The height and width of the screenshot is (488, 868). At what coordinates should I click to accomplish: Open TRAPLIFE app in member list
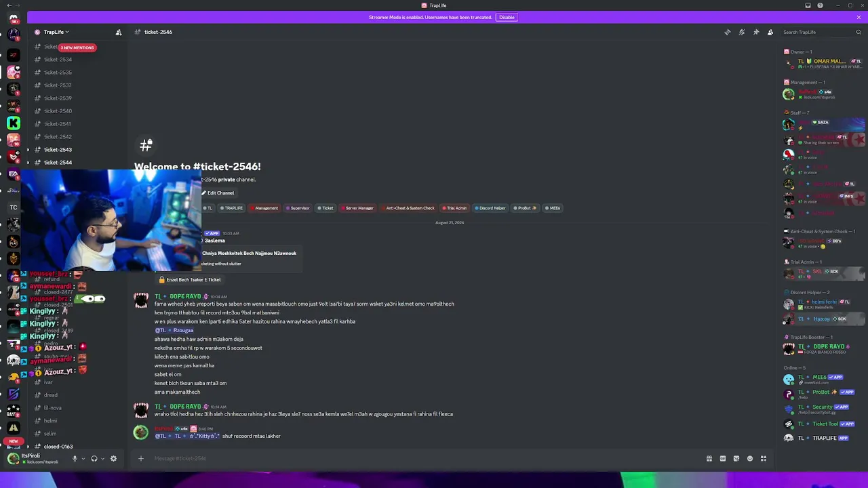tap(823, 439)
